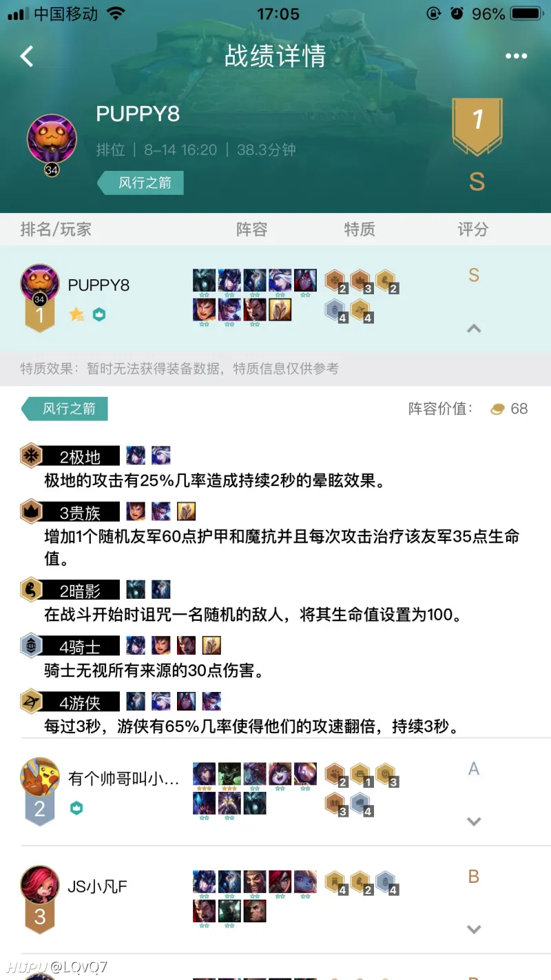Tap the 骑士 knight trait icon

pos(31,646)
